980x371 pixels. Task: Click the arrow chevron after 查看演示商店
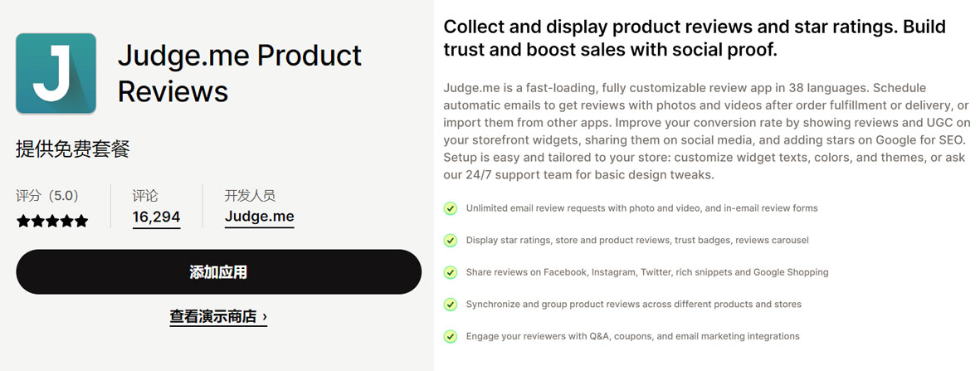click(x=265, y=317)
